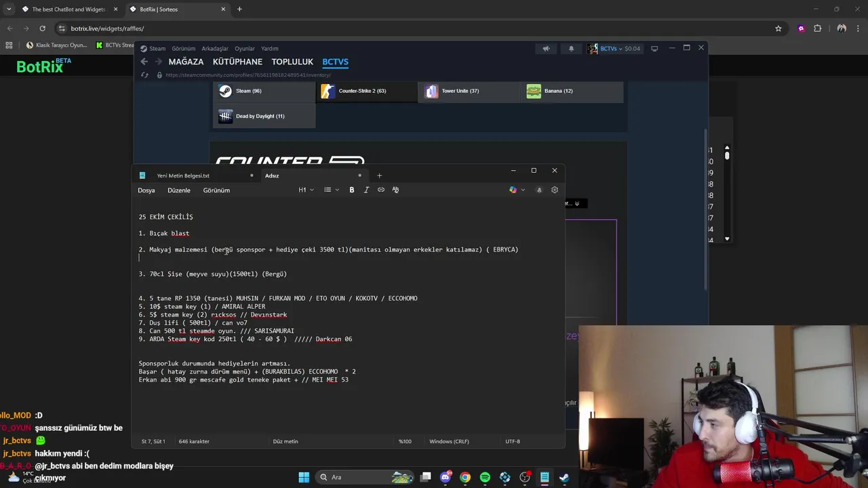Open the zoom level %100 in status bar

click(405, 441)
